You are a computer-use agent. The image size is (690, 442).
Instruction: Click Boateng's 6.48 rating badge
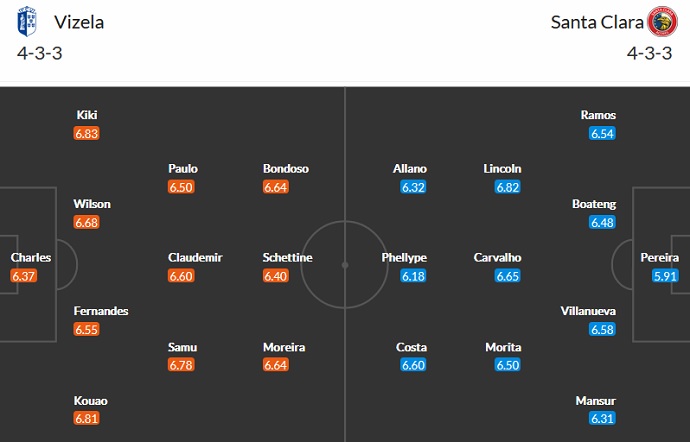pos(602,222)
